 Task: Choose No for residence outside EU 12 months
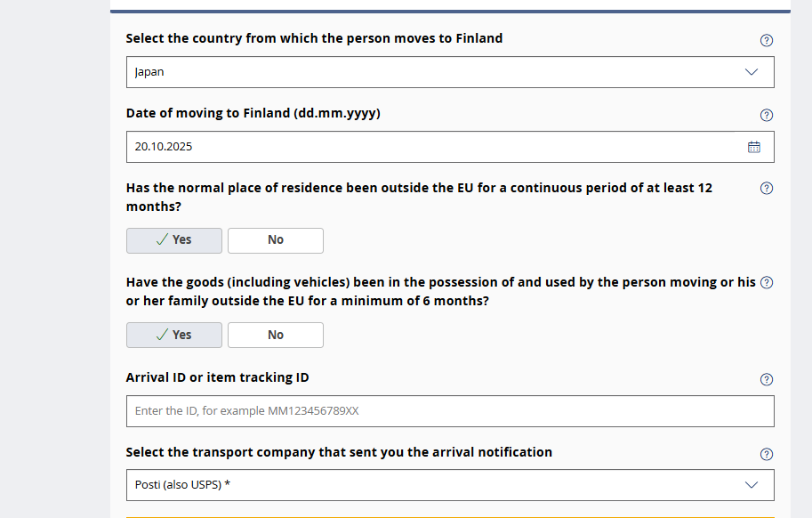click(276, 240)
